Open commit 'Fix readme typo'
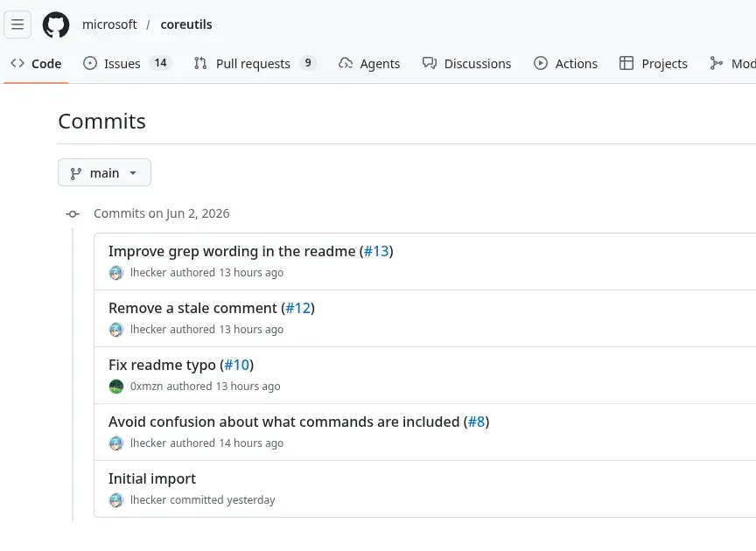 [x=162, y=365]
